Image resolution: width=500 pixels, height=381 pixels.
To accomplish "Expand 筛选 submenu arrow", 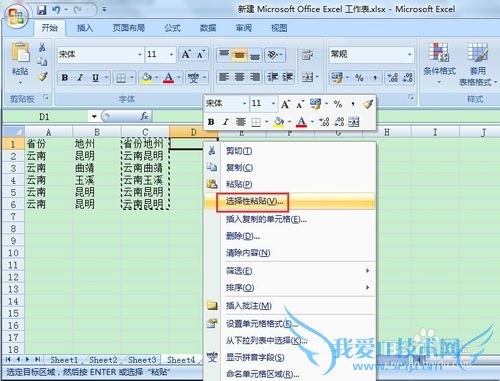I will point(368,270).
